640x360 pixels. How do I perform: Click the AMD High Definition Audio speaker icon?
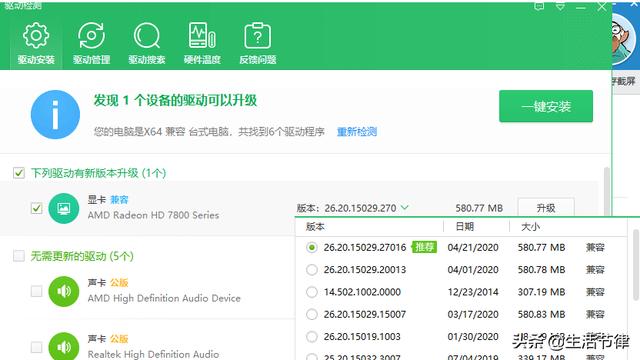(x=64, y=291)
